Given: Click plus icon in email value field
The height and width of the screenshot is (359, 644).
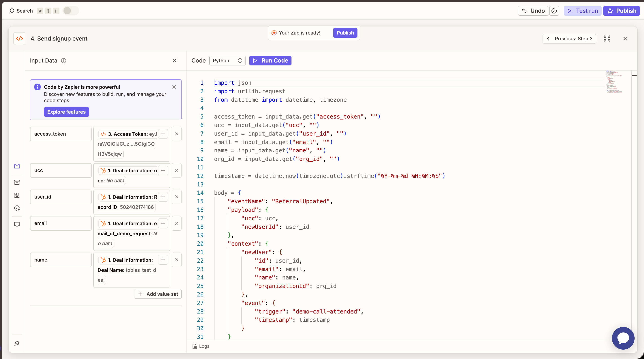Looking at the screenshot, I should pyautogui.click(x=163, y=223).
